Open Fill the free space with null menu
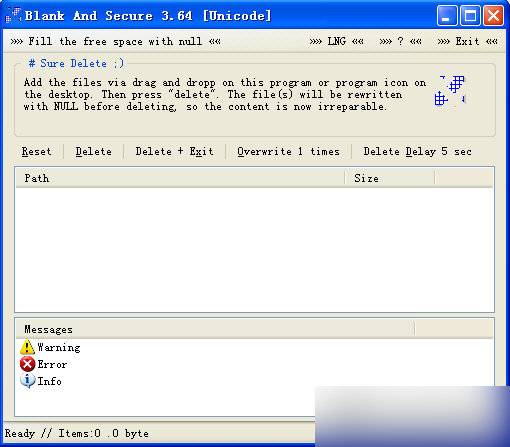 point(115,42)
